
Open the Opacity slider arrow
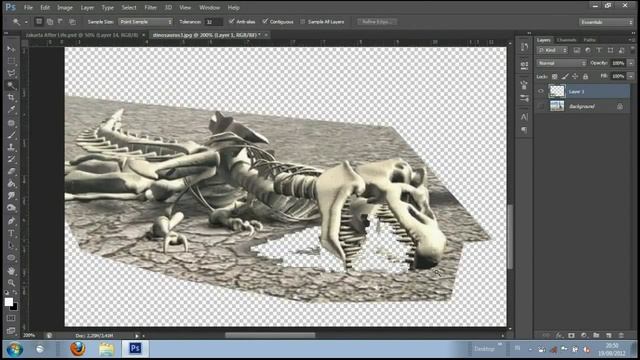[x=631, y=63]
